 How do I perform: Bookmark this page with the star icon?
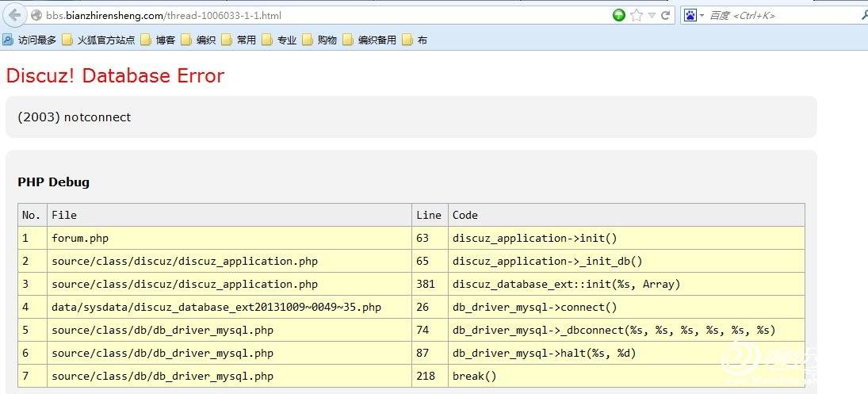pyautogui.click(x=637, y=16)
